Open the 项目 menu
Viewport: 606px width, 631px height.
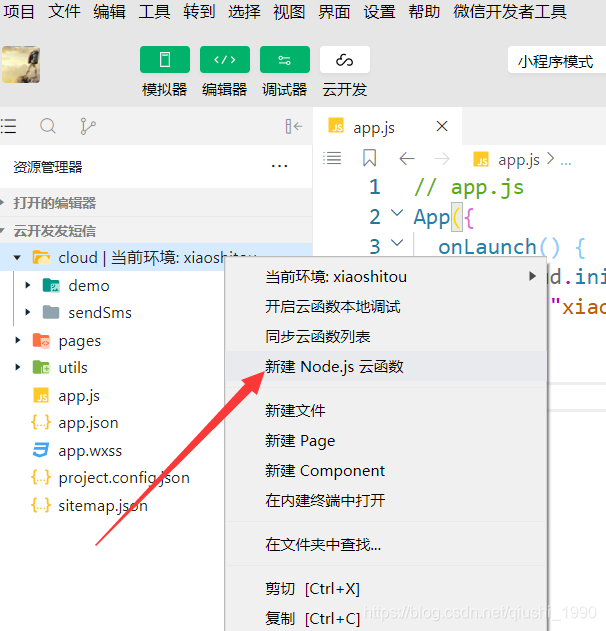[x=19, y=11]
